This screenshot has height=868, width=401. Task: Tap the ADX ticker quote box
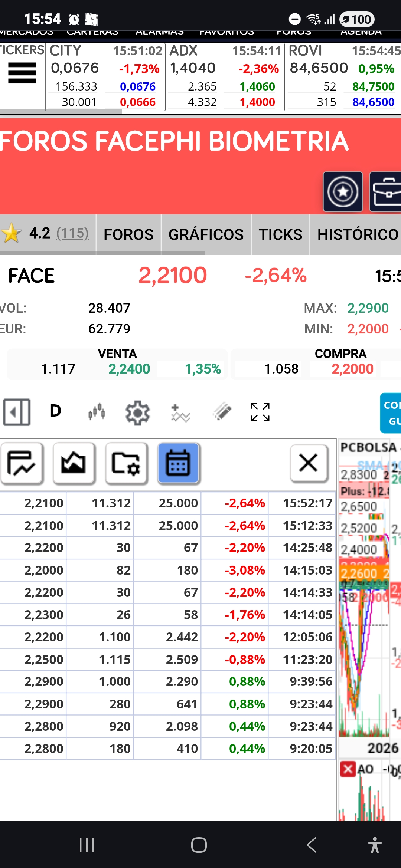coord(224,76)
